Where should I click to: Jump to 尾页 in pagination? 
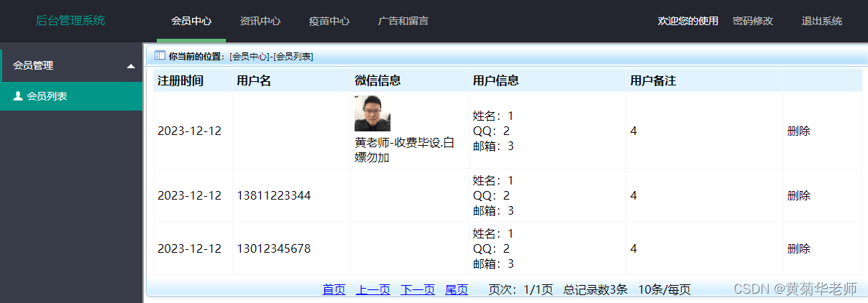click(x=457, y=289)
